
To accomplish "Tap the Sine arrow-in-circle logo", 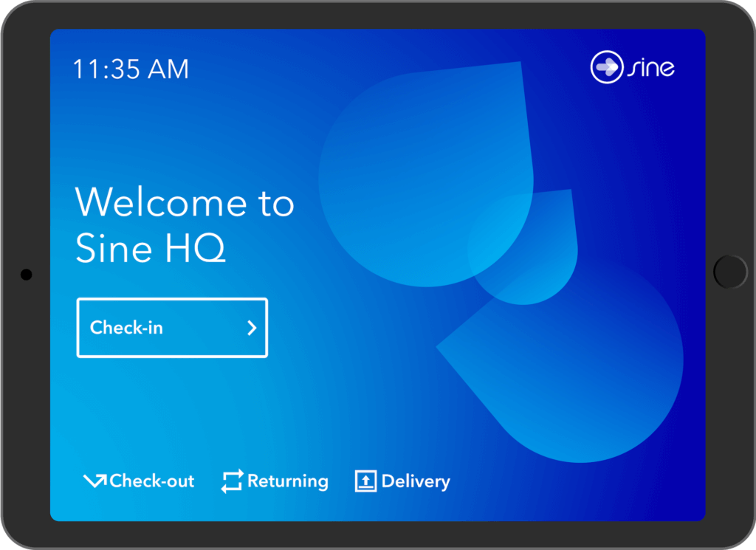I will pos(607,67).
